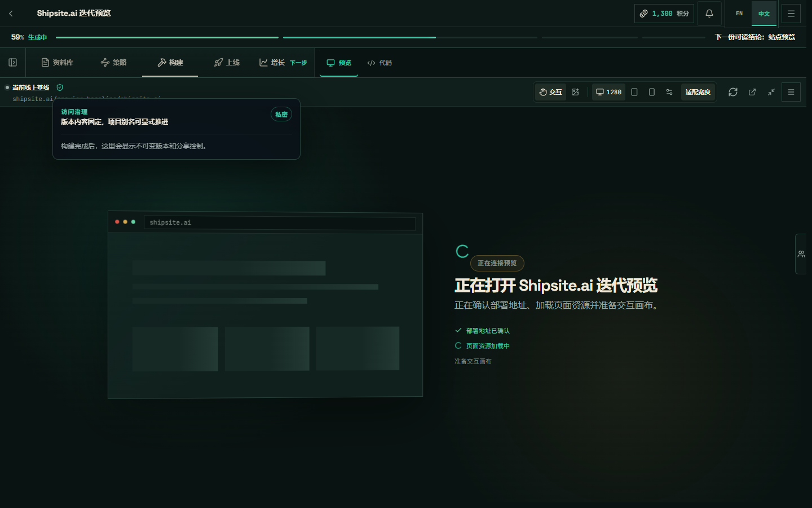Image resolution: width=812 pixels, height=508 pixels.
Task: Click the Shipsite.ai 迭代预览 page title
Action: pyautogui.click(x=74, y=14)
